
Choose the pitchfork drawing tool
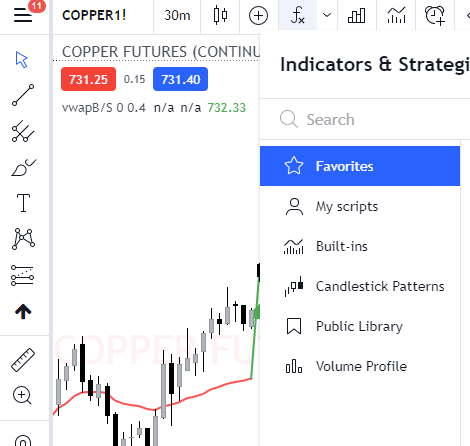point(23,131)
